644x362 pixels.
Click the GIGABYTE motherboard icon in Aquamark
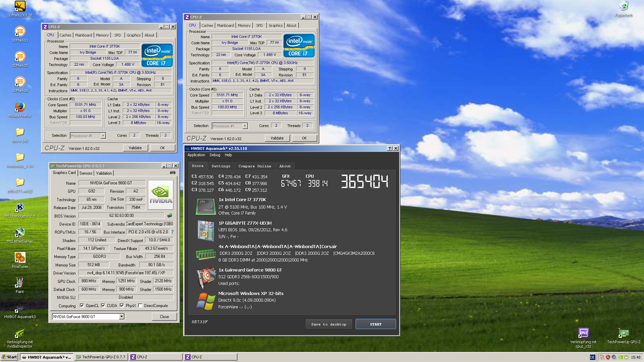[x=206, y=231]
